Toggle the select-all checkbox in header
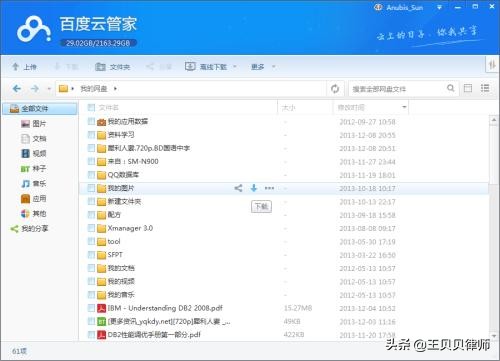Screen dimensions: 500x361 click(91, 107)
